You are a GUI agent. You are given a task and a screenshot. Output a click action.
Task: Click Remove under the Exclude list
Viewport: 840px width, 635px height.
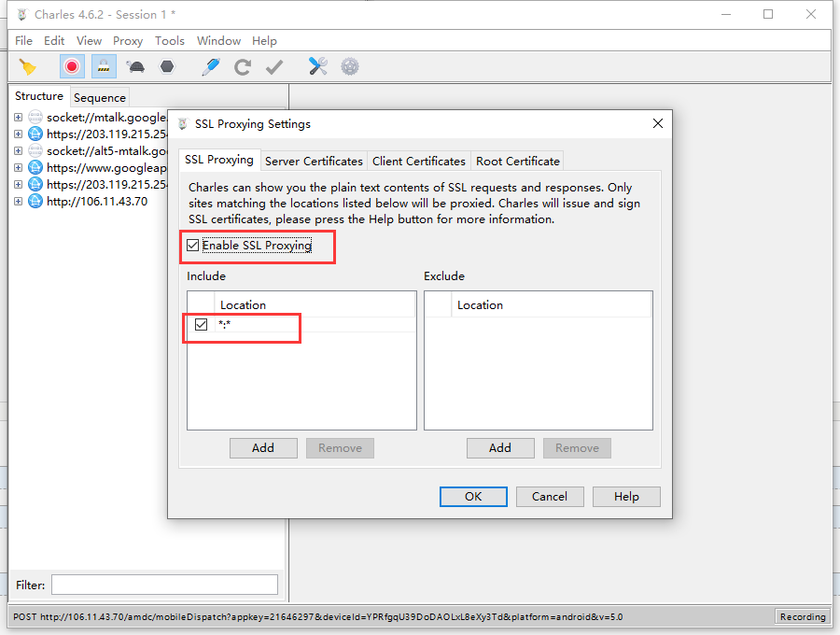(577, 448)
